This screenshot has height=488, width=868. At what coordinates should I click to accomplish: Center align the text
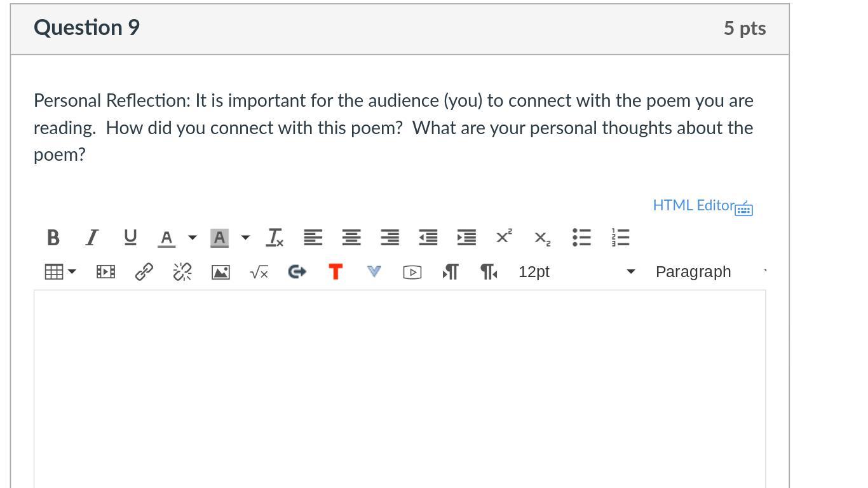[x=351, y=238]
